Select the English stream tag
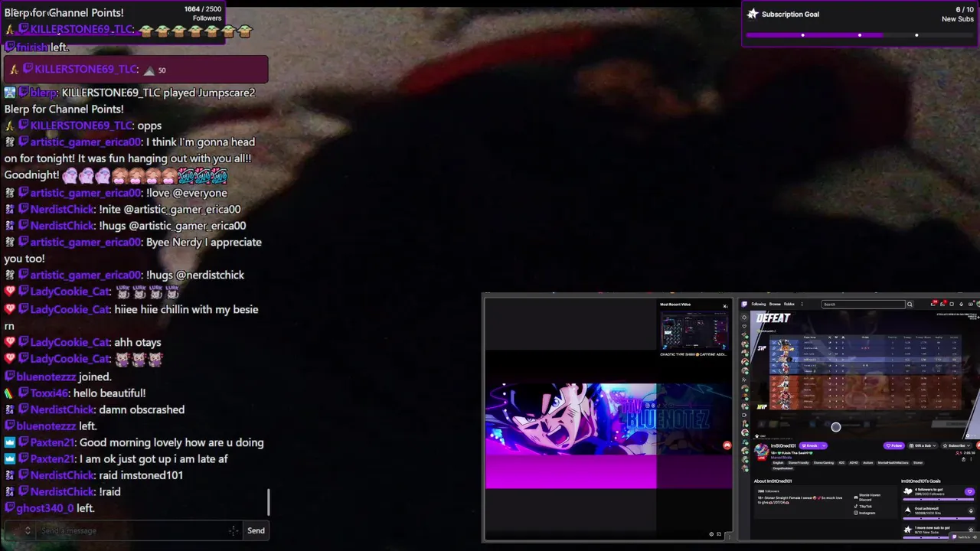 click(x=778, y=463)
